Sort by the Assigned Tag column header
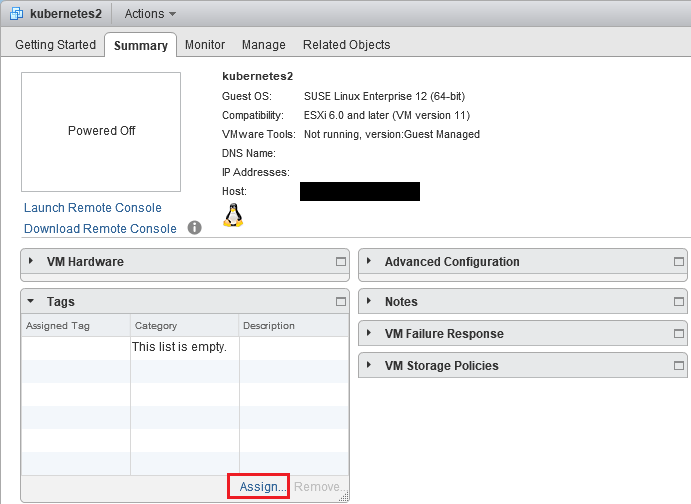Screen dimensions: 691x504 tap(75, 326)
